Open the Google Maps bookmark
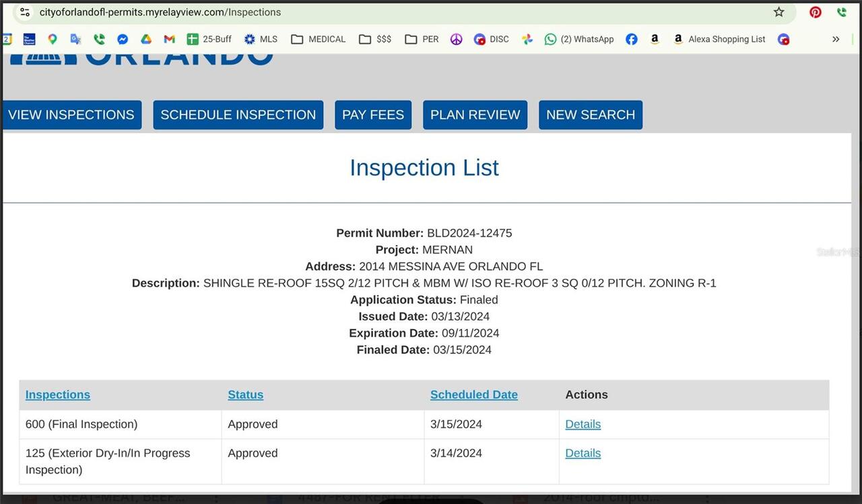862x504 pixels. [x=53, y=39]
